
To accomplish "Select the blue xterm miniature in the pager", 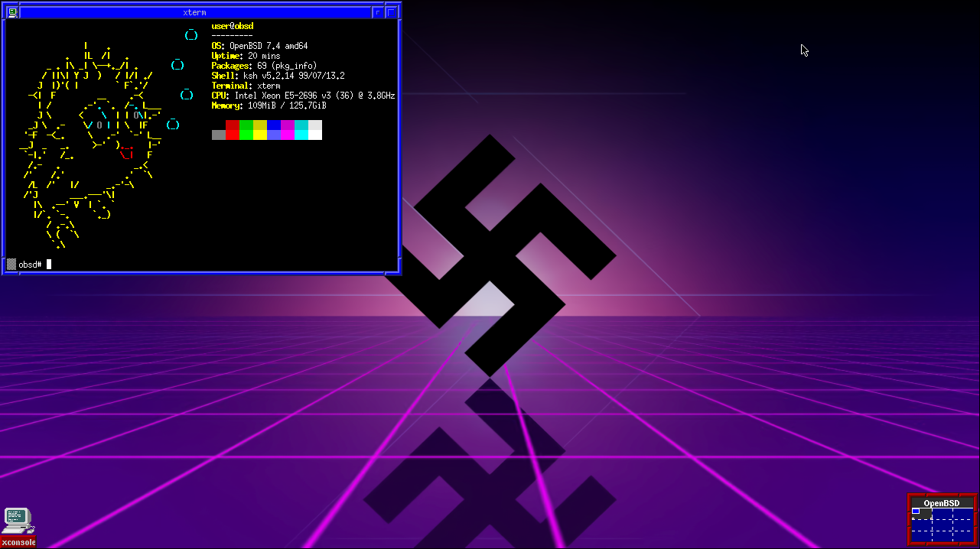I will [x=916, y=511].
